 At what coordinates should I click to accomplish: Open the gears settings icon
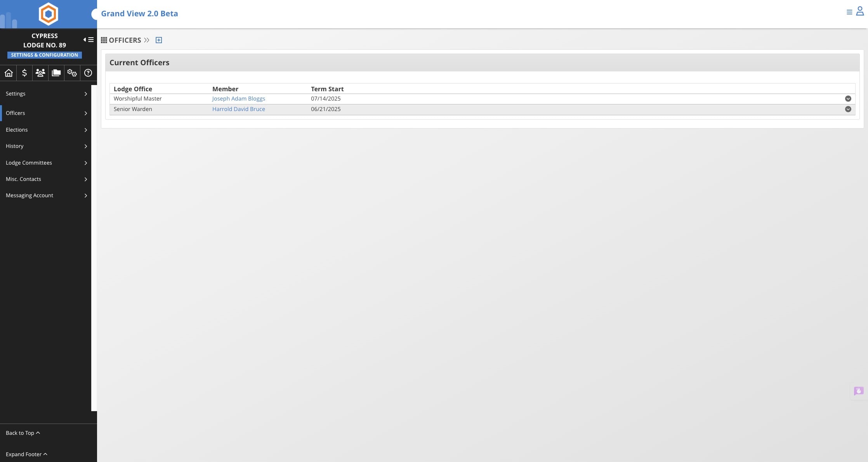click(72, 73)
